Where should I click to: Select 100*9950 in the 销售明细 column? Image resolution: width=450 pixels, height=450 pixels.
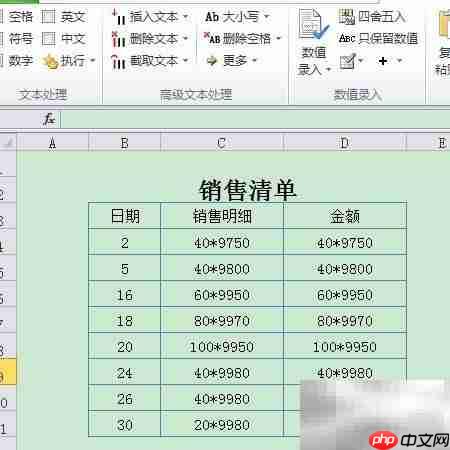point(222,346)
